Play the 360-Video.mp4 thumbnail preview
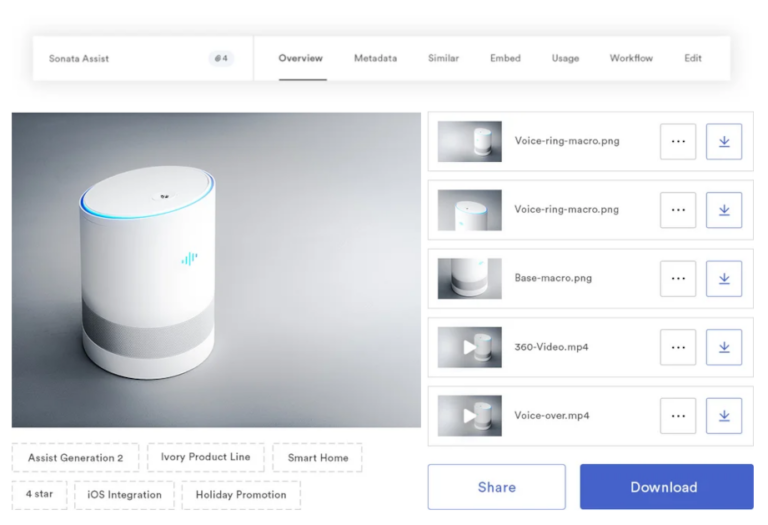The height and width of the screenshot is (525, 768). click(469, 347)
